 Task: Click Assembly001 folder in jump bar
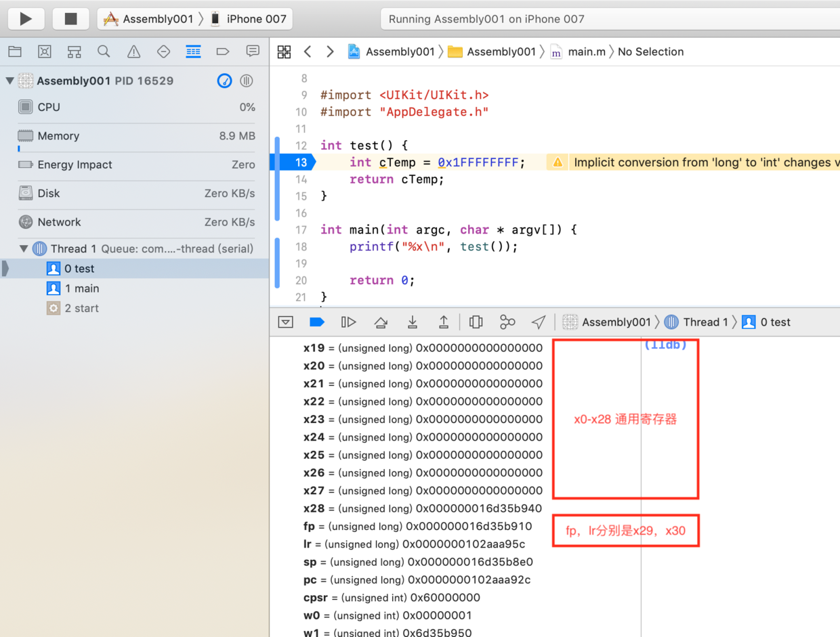(492, 52)
